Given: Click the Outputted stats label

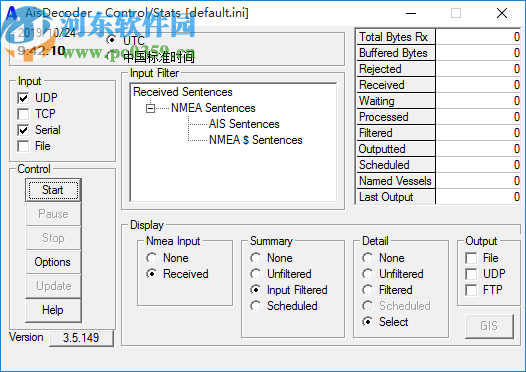Looking at the screenshot, I should 396,149.
